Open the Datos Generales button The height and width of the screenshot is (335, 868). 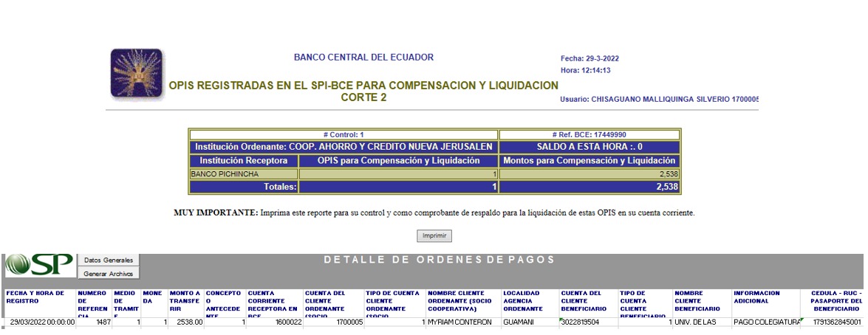click(109, 260)
